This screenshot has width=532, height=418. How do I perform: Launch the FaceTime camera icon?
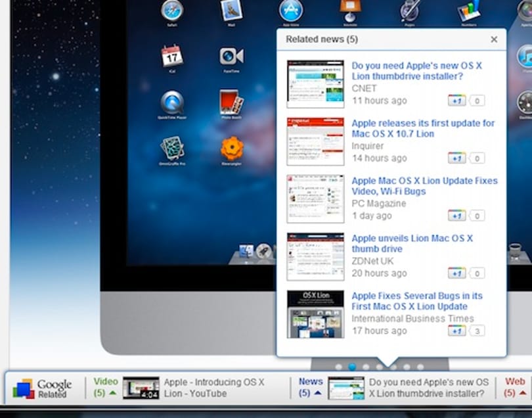coord(231,57)
